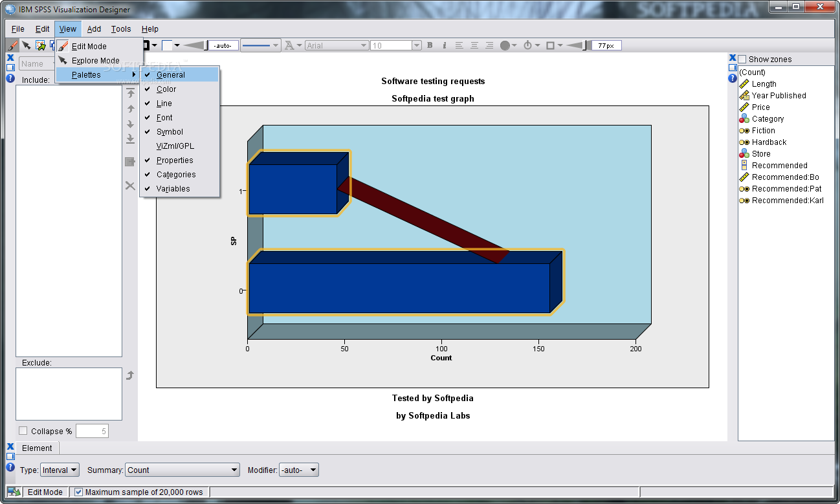Choose Edit Mode from the View menu
Screen dimensions: 840x504
click(99, 46)
